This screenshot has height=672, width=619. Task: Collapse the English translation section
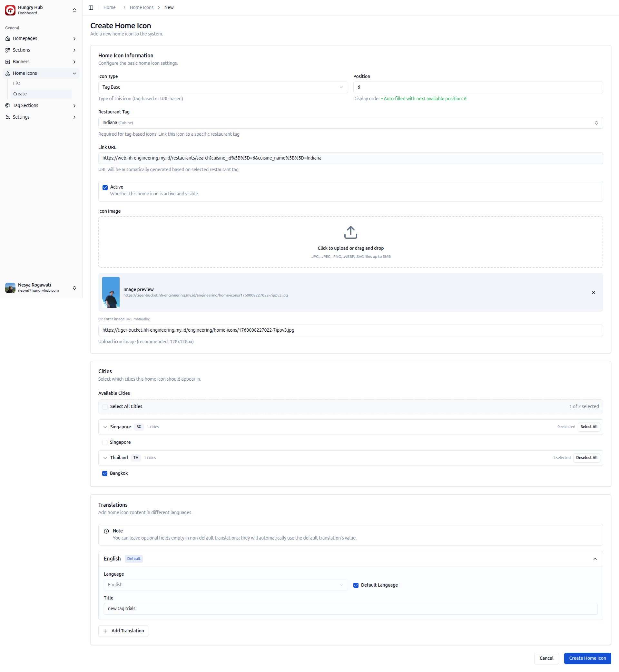click(594, 559)
